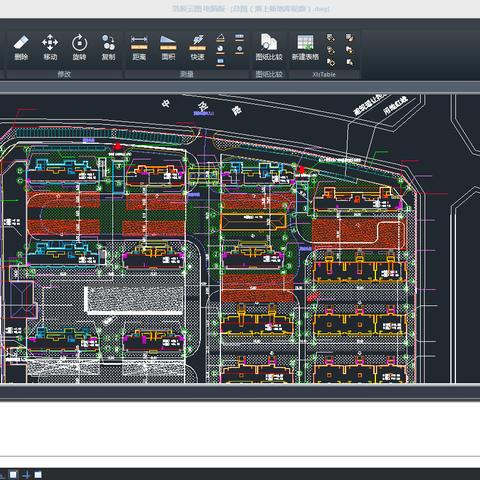Expand the XlsTable panel title

[324, 74]
